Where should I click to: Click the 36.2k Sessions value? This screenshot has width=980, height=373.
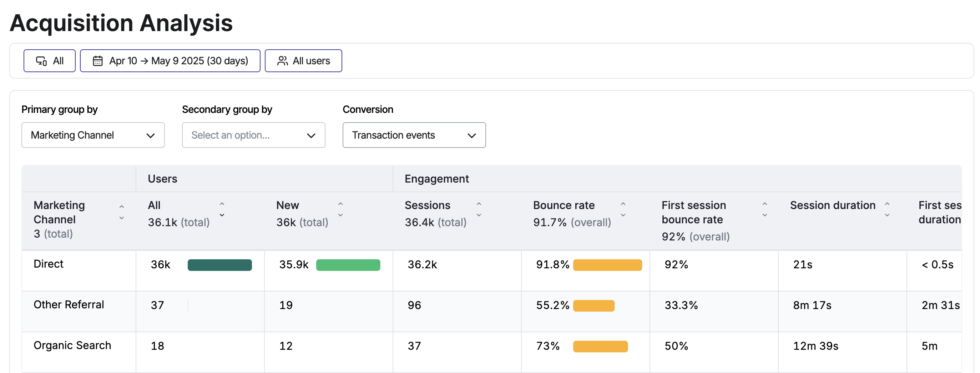(x=422, y=264)
